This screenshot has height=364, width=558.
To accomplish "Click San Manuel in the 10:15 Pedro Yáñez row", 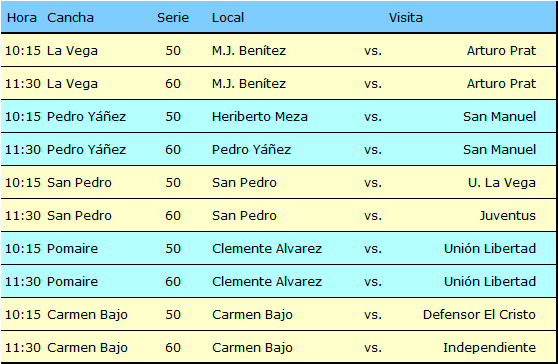I will click(x=499, y=117).
